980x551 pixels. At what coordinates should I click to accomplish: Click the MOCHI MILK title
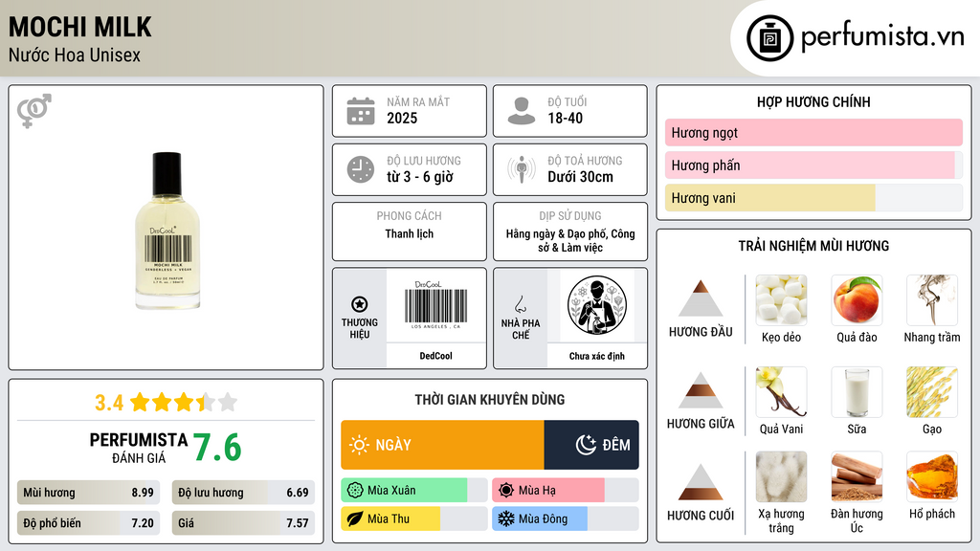click(x=80, y=28)
